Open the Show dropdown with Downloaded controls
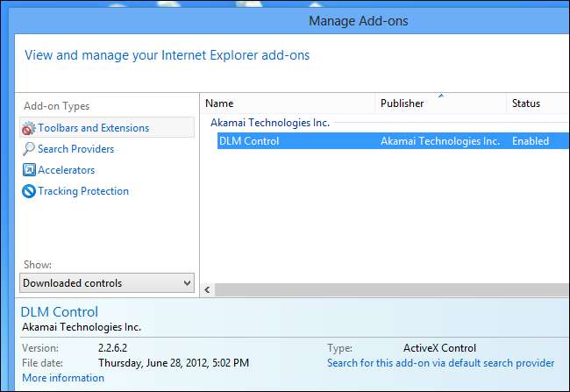Viewport: 570px width, 392px height. 106,283
